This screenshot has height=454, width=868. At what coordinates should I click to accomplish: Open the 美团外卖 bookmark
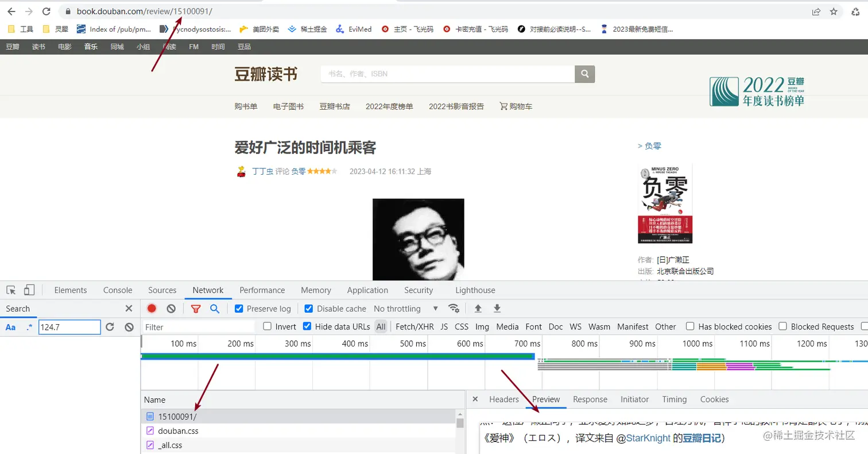[x=259, y=29]
